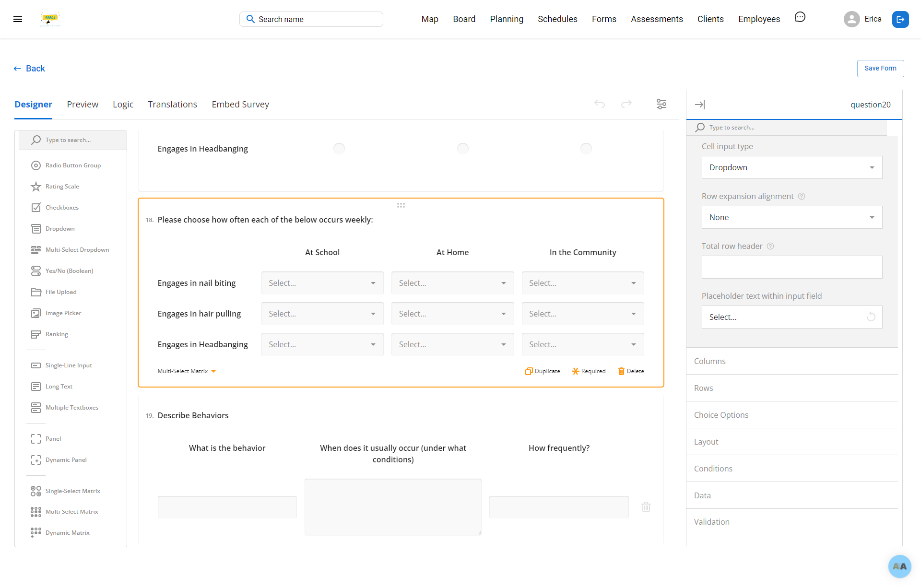Switch to the Preview tab
This screenshot has height=588, width=921.
(x=83, y=104)
